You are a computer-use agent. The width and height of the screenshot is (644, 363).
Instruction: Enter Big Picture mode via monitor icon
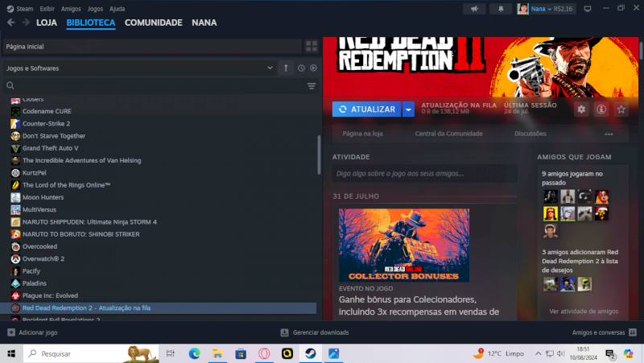coord(586,8)
